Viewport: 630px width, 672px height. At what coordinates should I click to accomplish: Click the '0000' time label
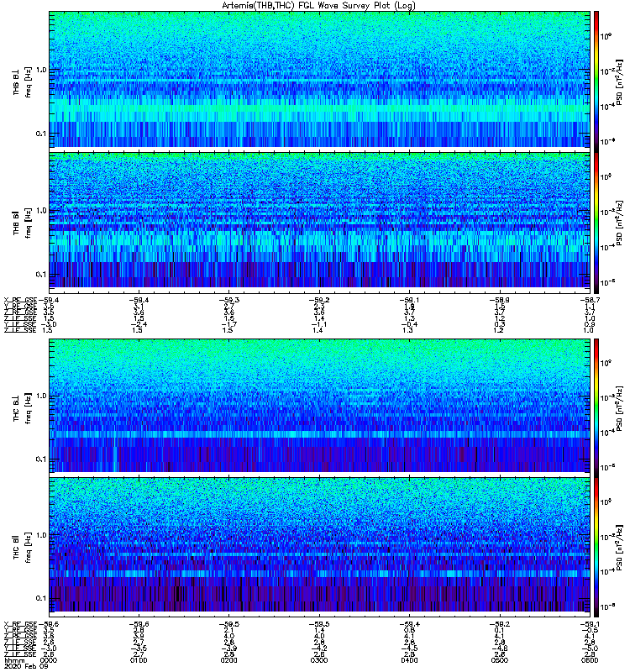coord(48,660)
